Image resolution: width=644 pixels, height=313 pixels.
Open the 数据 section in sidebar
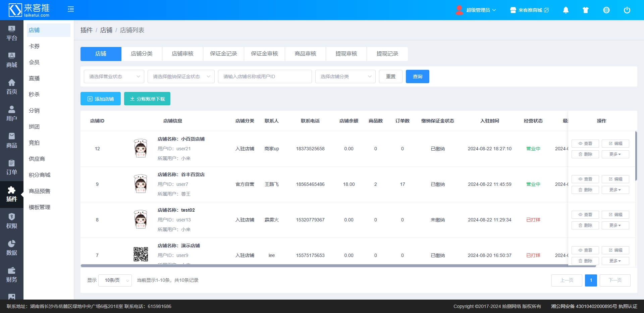(x=12, y=248)
